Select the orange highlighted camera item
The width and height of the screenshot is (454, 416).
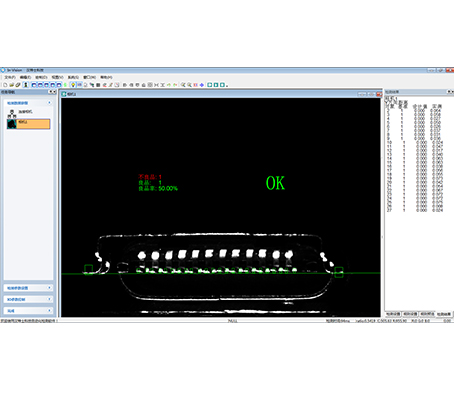pos(28,124)
